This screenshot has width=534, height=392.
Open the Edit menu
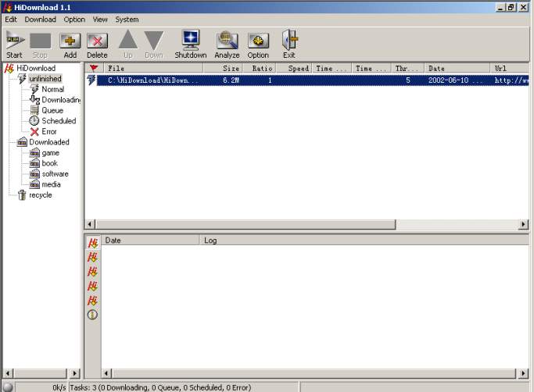point(11,20)
